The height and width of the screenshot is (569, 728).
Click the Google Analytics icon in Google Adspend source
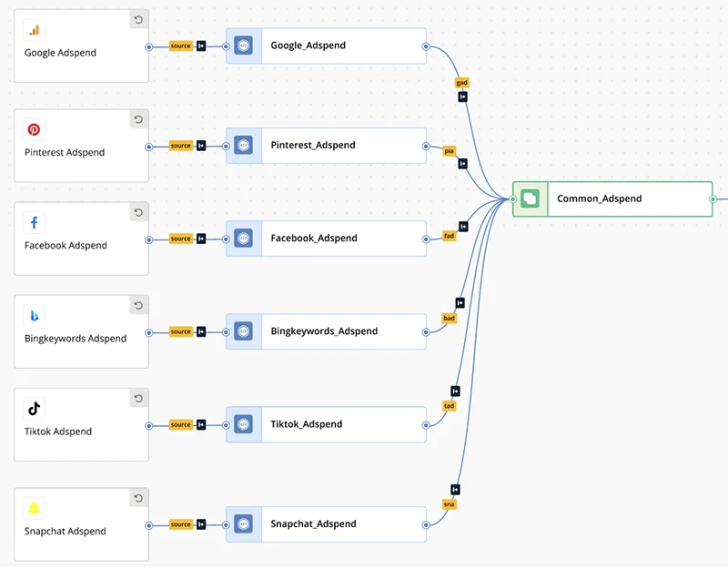34,30
